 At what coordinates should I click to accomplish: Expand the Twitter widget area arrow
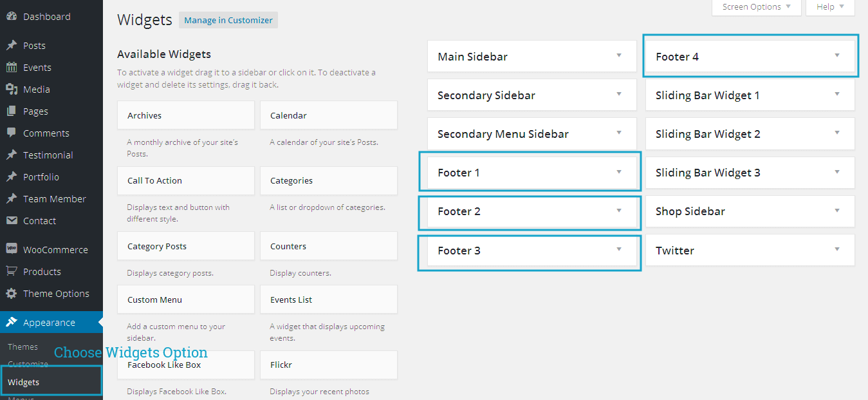click(837, 250)
